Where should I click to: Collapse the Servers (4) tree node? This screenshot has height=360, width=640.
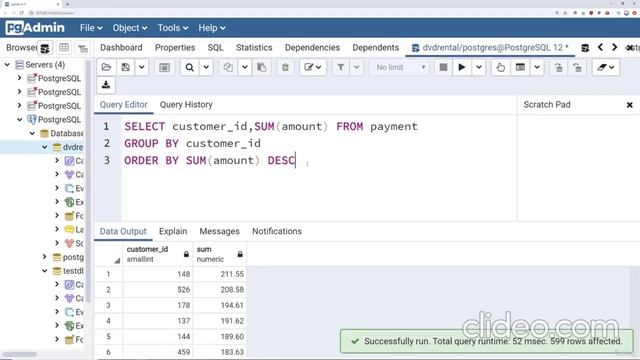coord(7,64)
